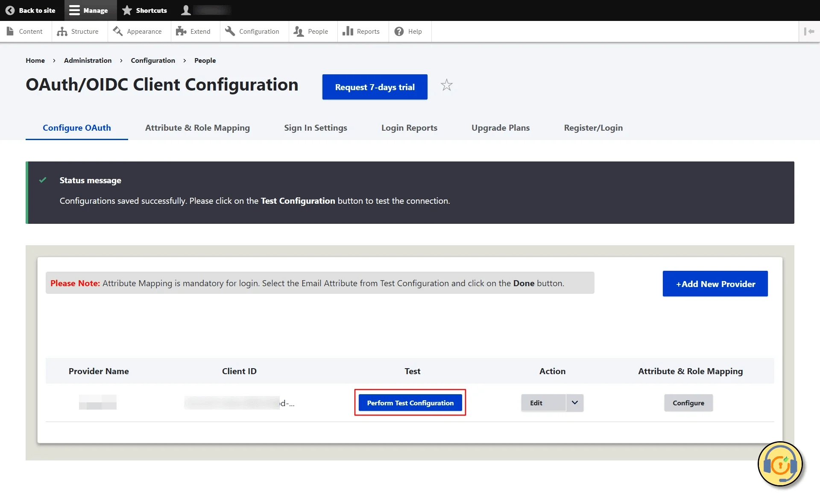
Task: Click the Perform Test Configuration button
Action: click(410, 403)
